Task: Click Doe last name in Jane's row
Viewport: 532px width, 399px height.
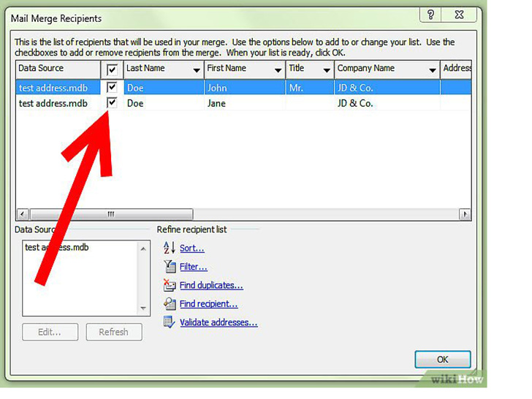Action: 164,103
